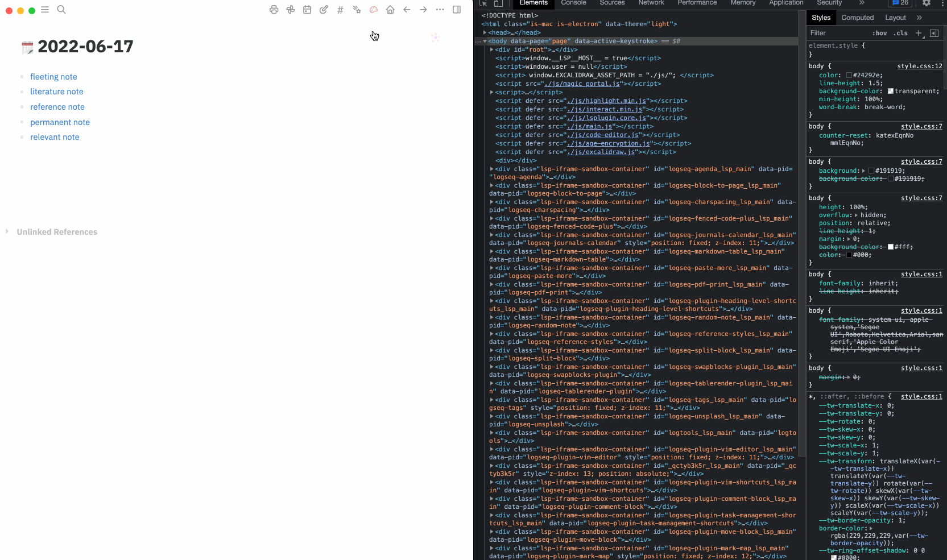Viewport: 947px width, 560px height.
Task: Switch to the Network tab in DevTools
Action: 651,3
